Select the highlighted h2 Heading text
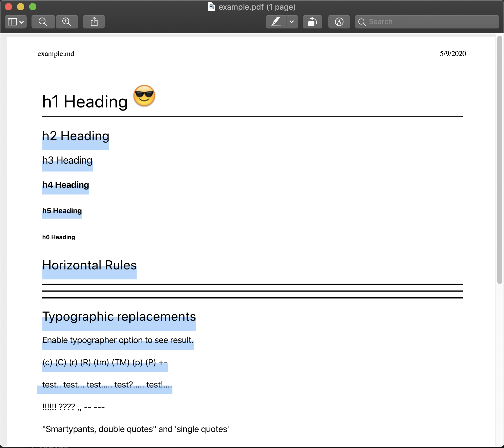The image size is (504, 448). 75,136
